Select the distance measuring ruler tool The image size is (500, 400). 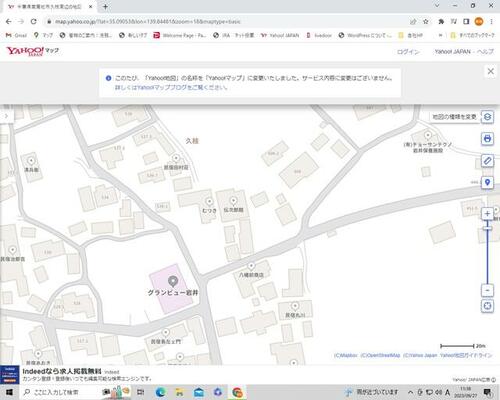pyautogui.click(x=487, y=161)
